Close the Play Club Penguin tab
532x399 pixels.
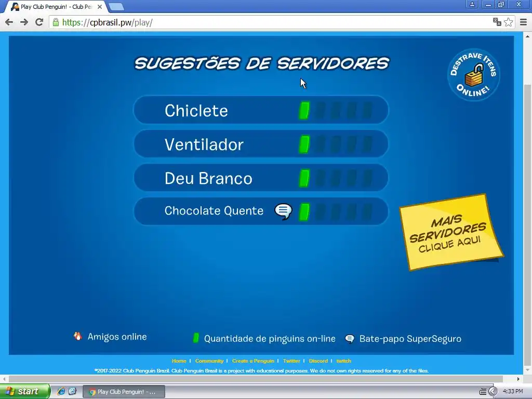click(x=100, y=7)
